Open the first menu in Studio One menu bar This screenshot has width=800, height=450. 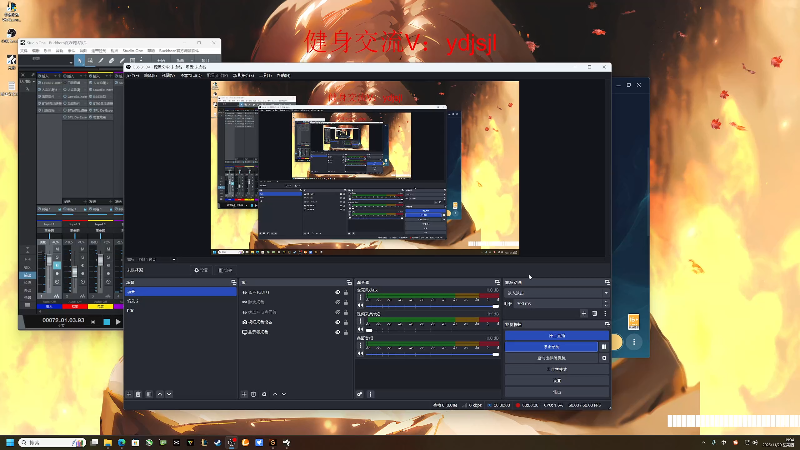coord(24,51)
